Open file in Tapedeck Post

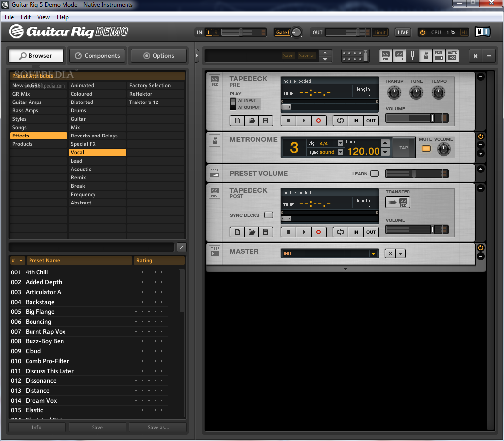(252, 232)
